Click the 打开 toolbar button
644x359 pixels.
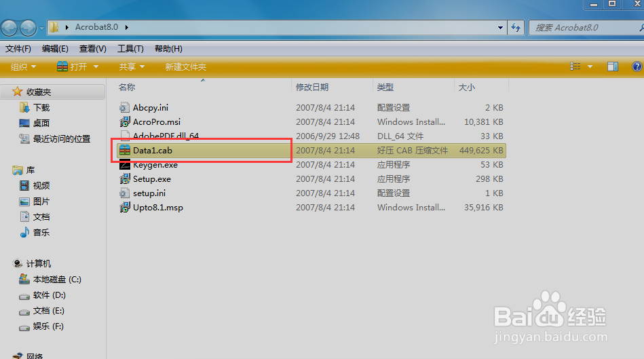(73, 67)
